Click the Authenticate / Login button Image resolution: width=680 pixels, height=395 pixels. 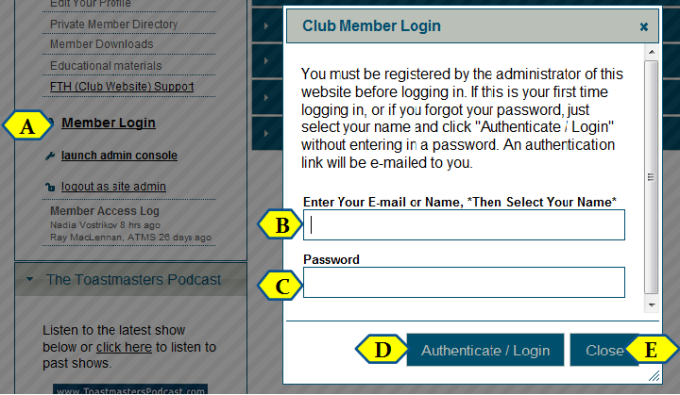pyautogui.click(x=485, y=350)
